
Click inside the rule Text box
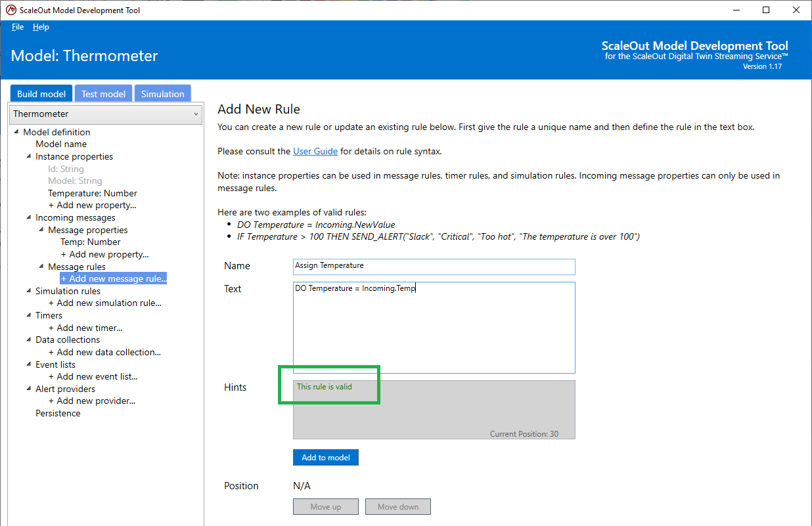pos(434,328)
